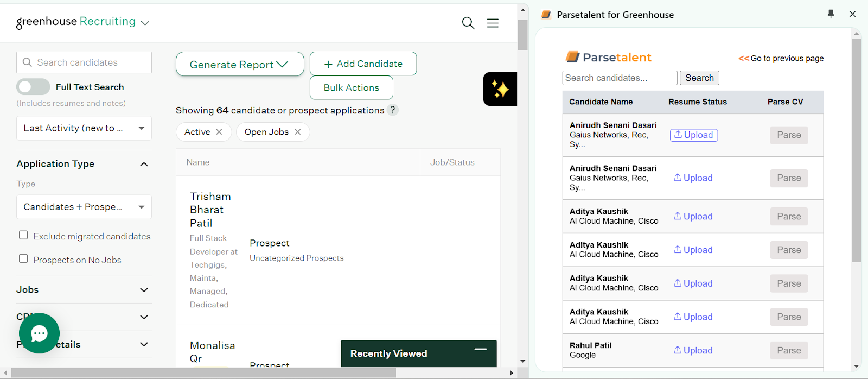Minimize the Recently Viewed panel
This screenshot has width=868, height=379.
pyautogui.click(x=480, y=349)
